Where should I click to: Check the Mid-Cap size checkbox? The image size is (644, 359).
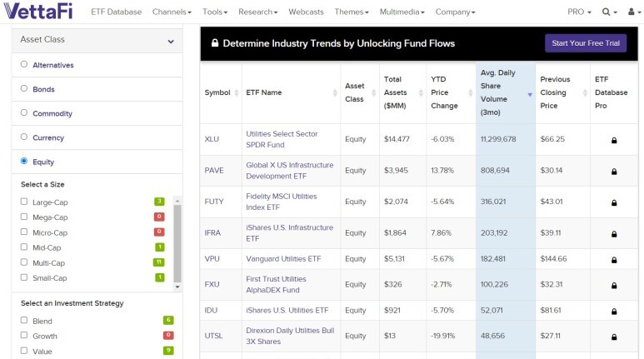pyautogui.click(x=24, y=247)
